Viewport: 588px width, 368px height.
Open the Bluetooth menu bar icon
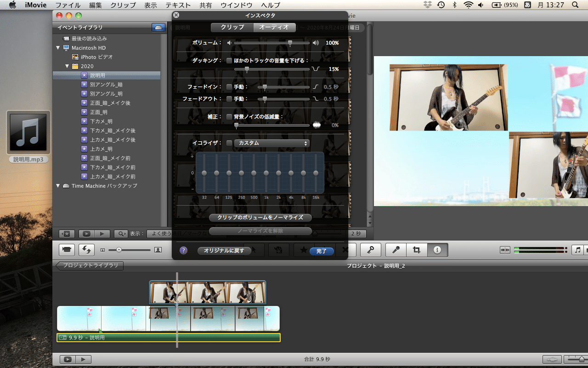tap(454, 5)
